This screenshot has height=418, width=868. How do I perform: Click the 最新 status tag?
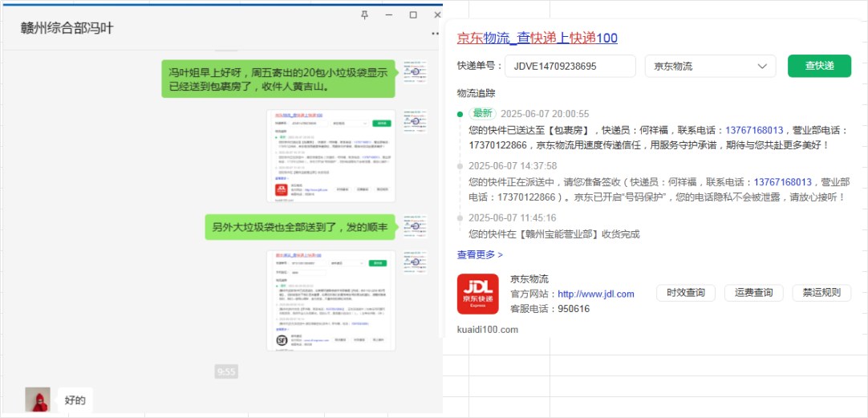point(482,113)
